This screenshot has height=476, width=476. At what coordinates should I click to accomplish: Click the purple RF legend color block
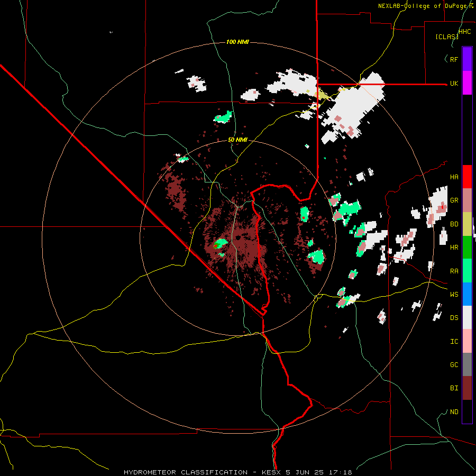coord(467,59)
